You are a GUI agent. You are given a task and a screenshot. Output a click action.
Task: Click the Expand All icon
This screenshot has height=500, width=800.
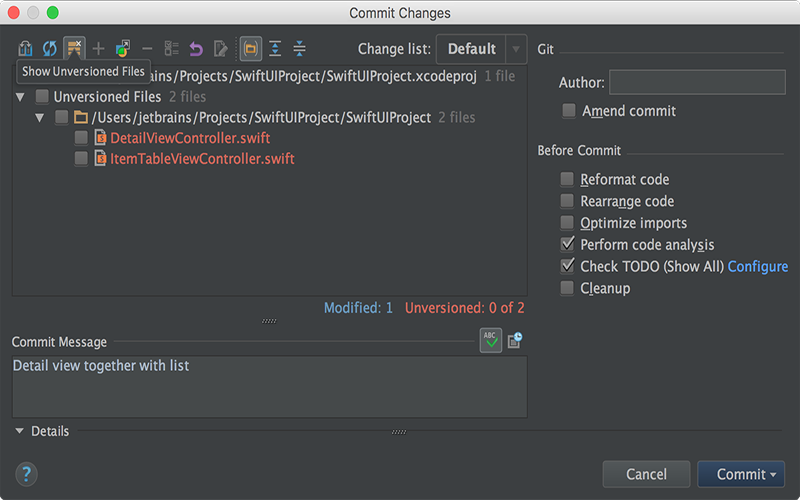tap(275, 49)
